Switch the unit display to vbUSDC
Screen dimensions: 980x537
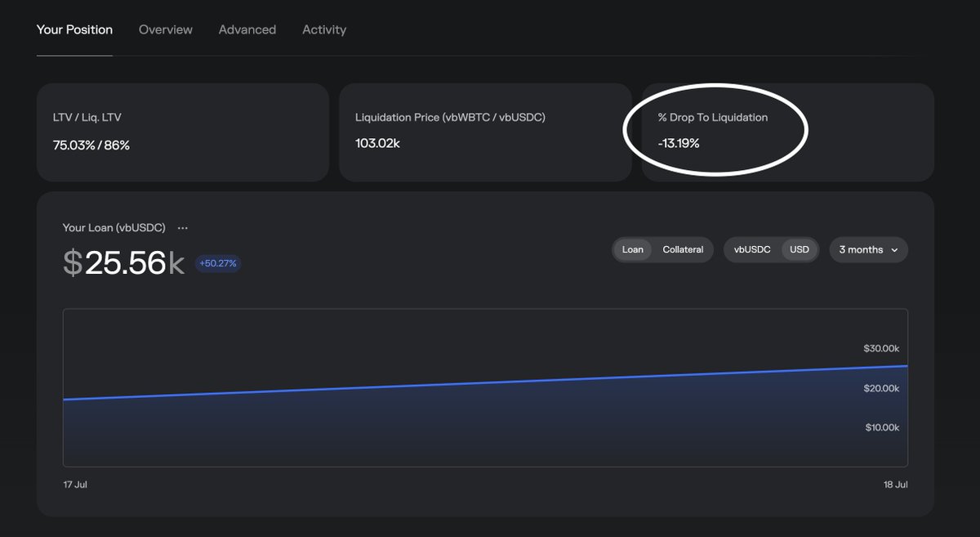pyautogui.click(x=752, y=249)
